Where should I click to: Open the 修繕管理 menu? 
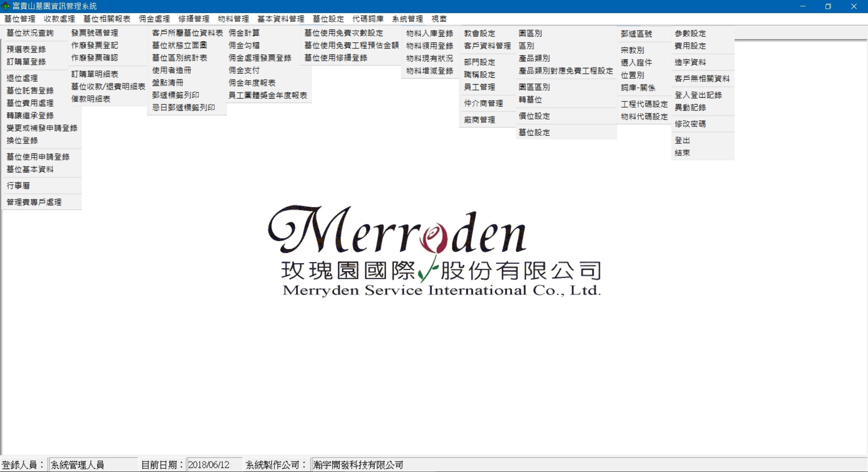click(193, 19)
